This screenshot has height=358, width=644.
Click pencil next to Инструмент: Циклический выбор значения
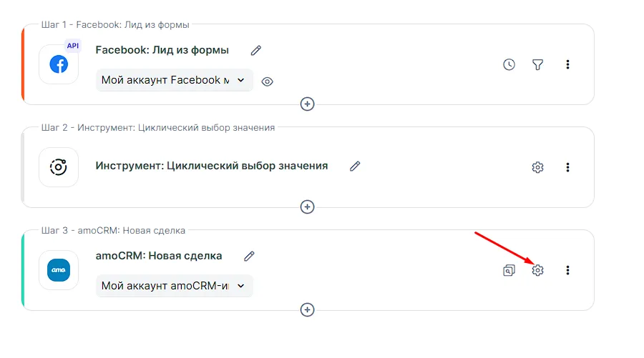pos(355,166)
